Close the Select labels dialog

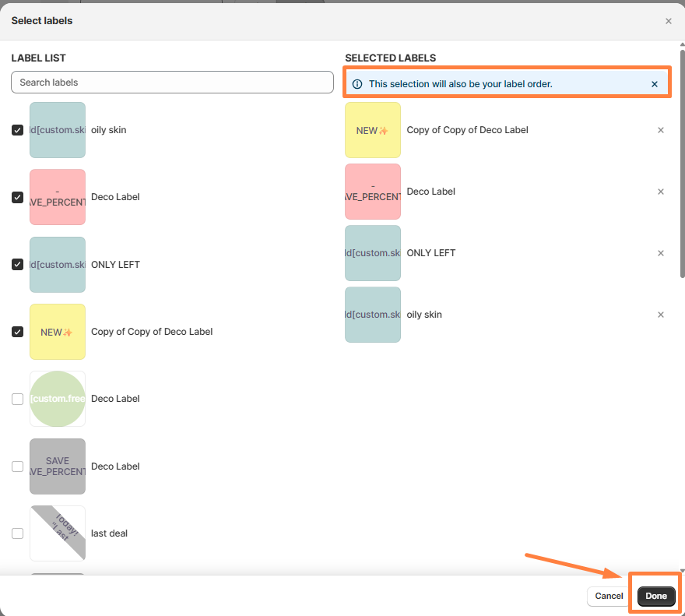[x=668, y=21]
